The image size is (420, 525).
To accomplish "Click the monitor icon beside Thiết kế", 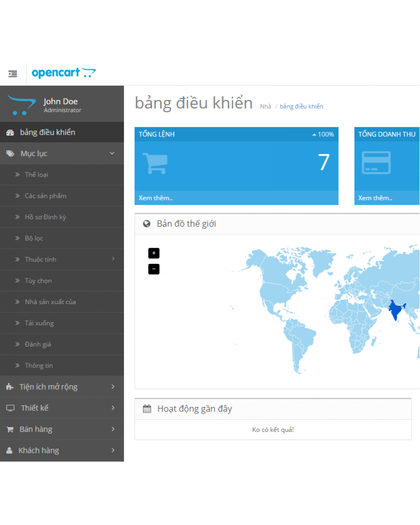I will [x=10, y=408].
